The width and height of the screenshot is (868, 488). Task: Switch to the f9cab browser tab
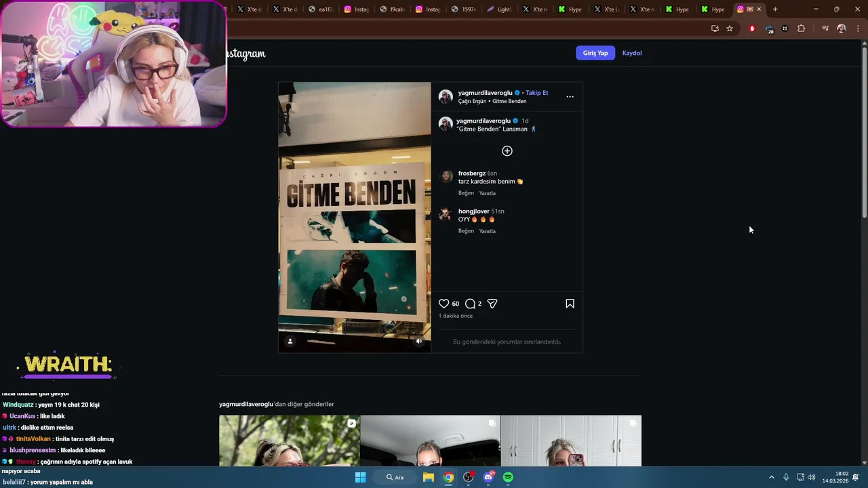(x=392, y=9)
